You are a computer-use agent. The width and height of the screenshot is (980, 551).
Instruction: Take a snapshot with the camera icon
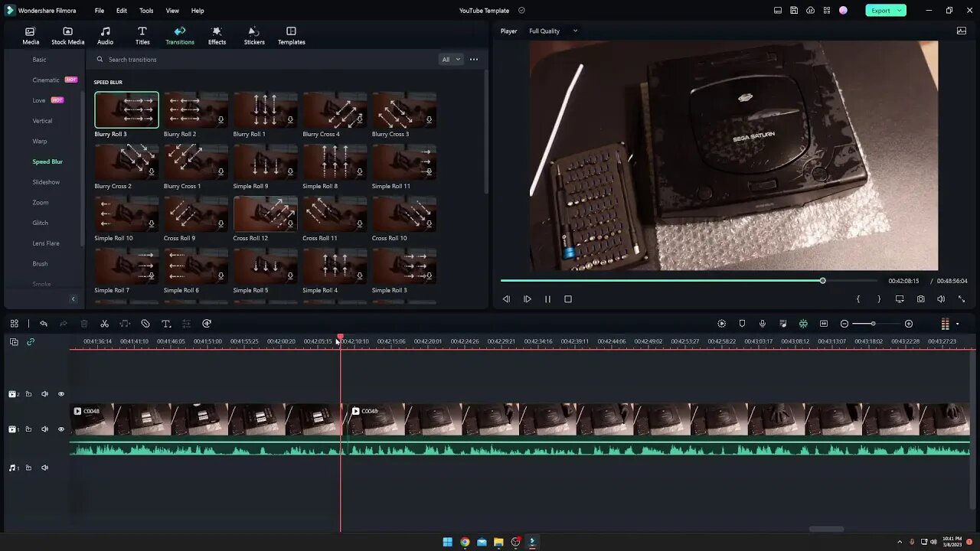tap(920, 299)
